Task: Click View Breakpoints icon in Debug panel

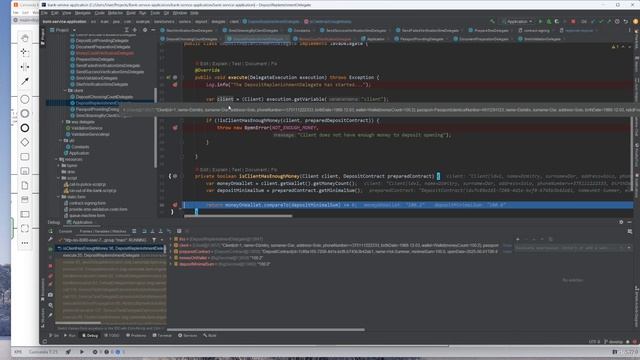Action: pos(50,276)
